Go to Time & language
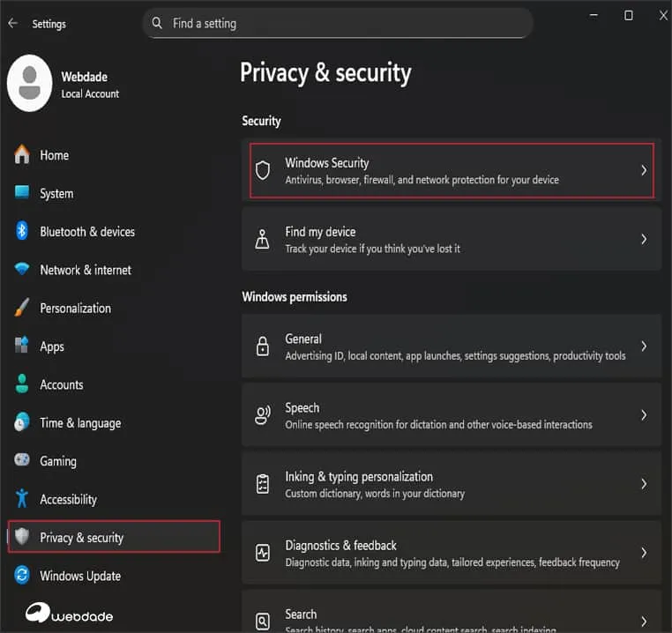The image size is (672, 633). [114, 423]
